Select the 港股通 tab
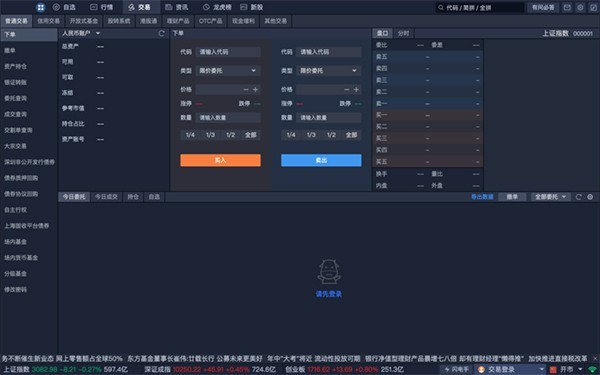The height and width of the screenshot is (375, 600). tap(148, 21)
